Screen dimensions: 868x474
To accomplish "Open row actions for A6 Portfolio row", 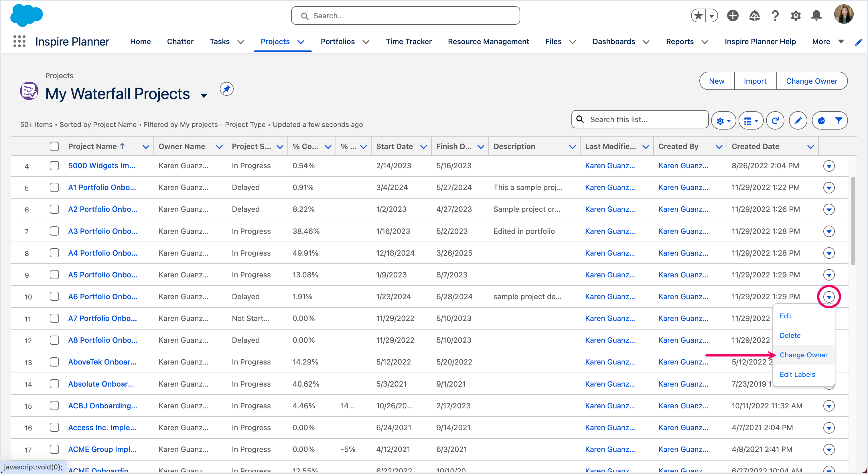I will tap(828, 297).
